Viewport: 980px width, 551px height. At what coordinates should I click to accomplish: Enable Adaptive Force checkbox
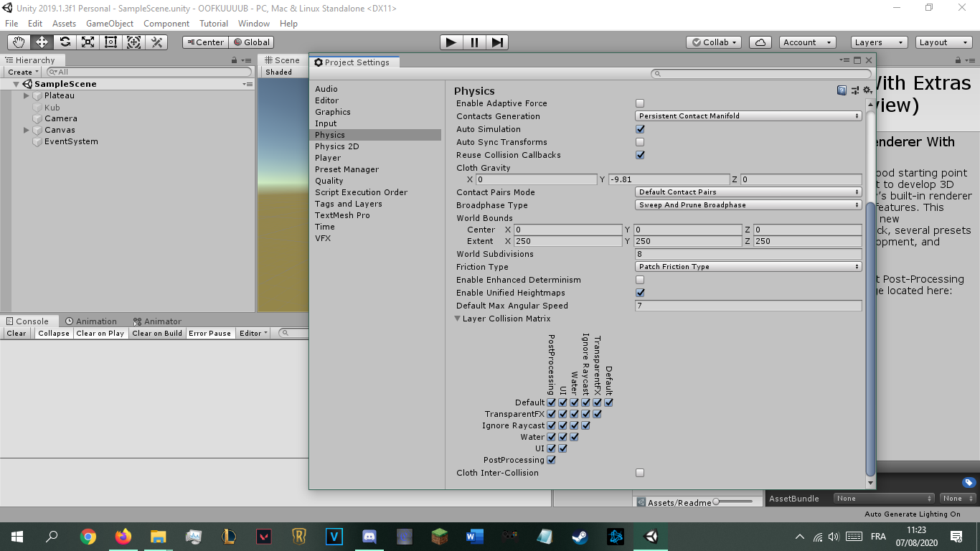pos(640,103)
